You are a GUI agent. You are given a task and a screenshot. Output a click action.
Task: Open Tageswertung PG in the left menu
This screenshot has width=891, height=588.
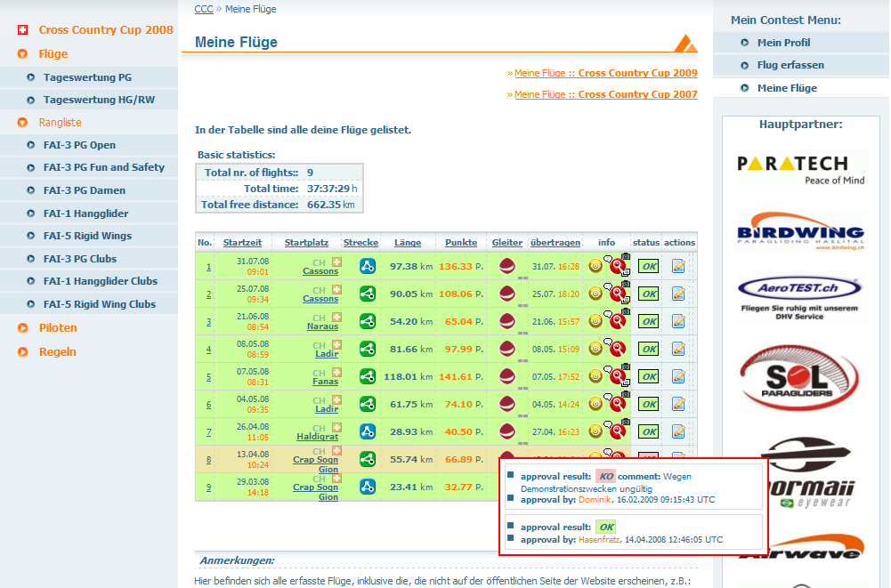pos(87,77)
